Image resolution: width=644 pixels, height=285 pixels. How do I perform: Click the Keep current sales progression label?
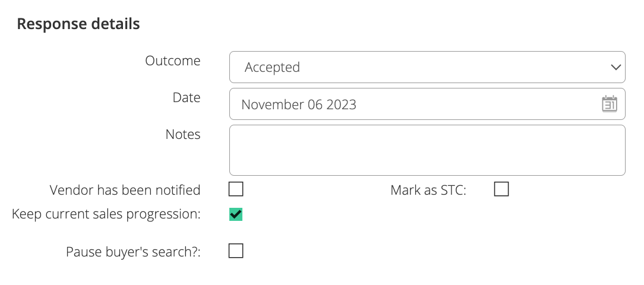(106, 214)
